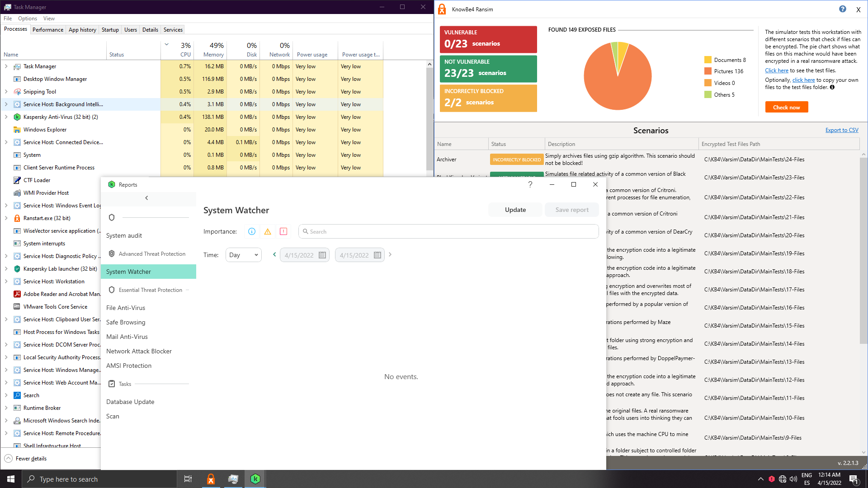
Task: Open the Options menu in Task Manager
Action: click(x=28, y=19)
